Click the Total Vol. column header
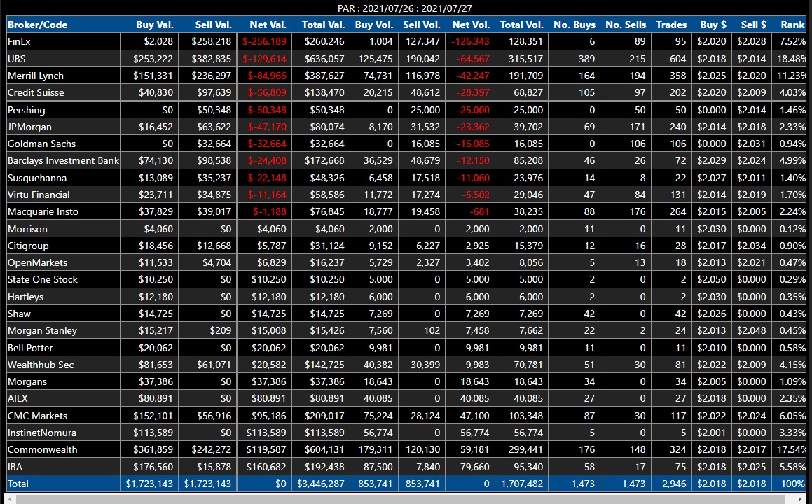Viewport: 812px width, 504px height. pos(521,24)
